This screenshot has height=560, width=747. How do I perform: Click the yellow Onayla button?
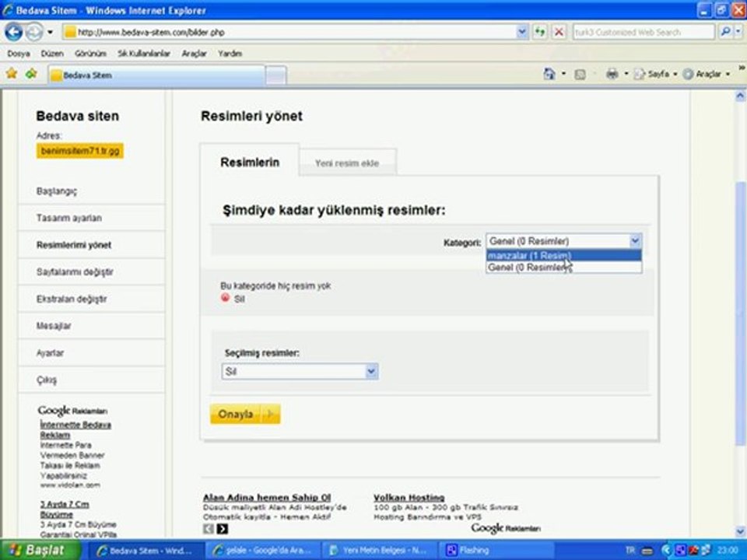[x=245, y=414]
